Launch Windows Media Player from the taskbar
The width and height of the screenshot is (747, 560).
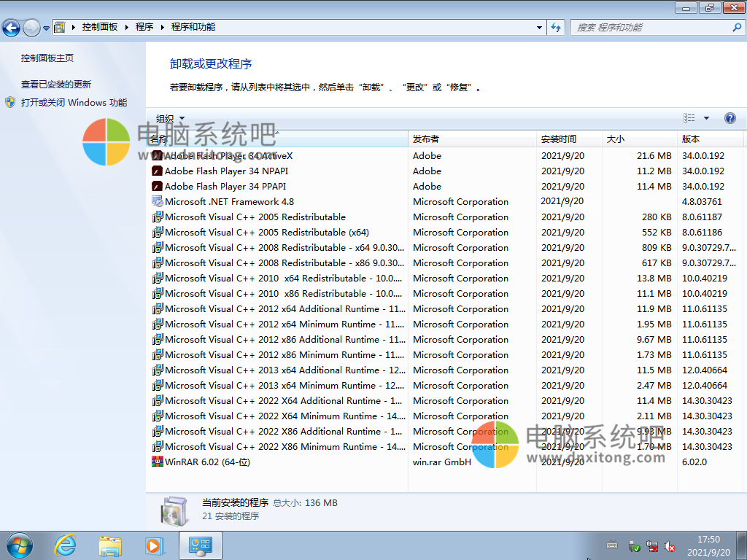[x=155, y=545]
